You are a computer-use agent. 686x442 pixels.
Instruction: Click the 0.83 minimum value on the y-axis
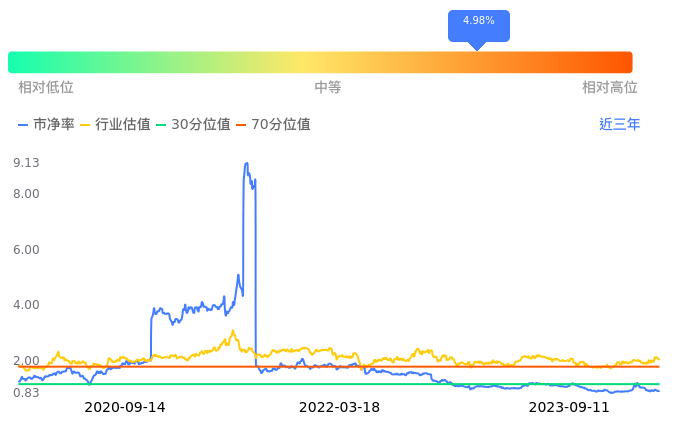[x=26, y=393]
